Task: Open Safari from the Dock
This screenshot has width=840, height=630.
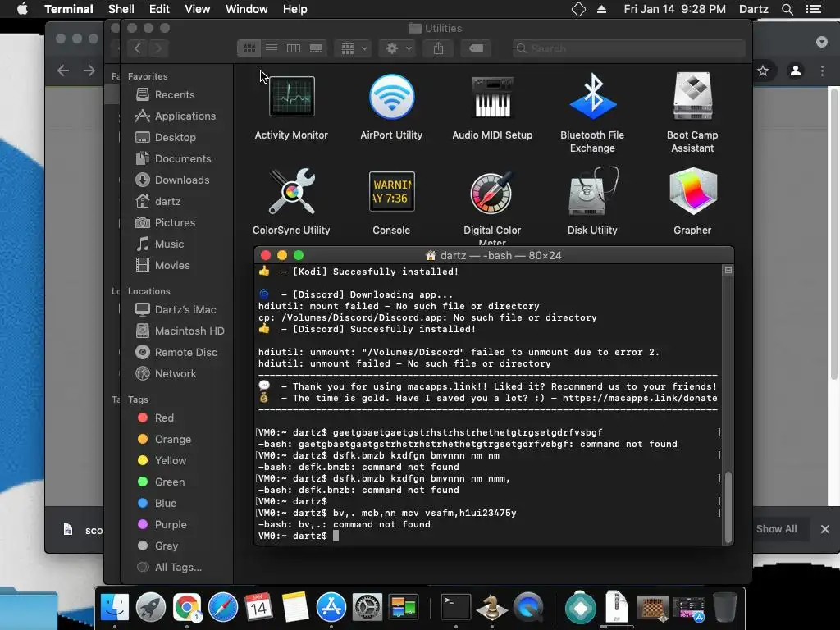Action: 223,608
